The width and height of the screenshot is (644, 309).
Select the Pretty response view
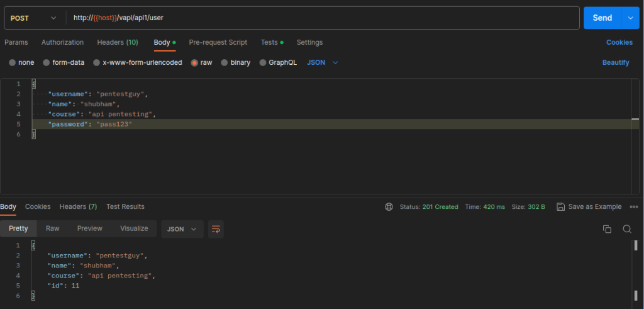[x=18, y=229]
